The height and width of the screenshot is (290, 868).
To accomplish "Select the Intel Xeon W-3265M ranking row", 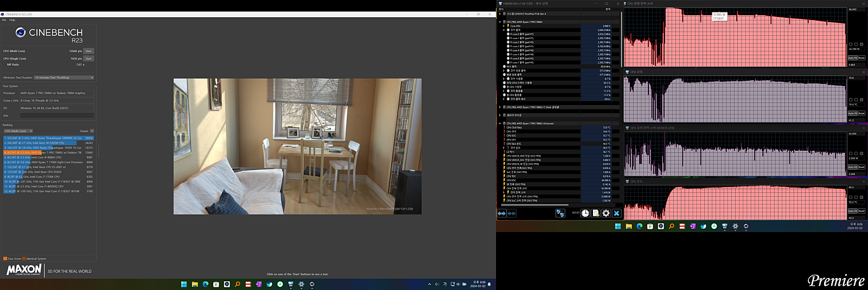I will point(48,143).
